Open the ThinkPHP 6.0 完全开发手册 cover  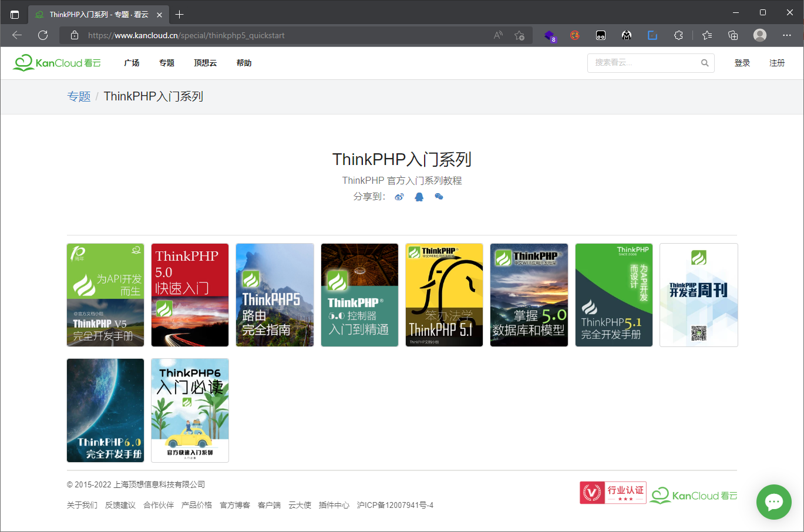[105, 410]
